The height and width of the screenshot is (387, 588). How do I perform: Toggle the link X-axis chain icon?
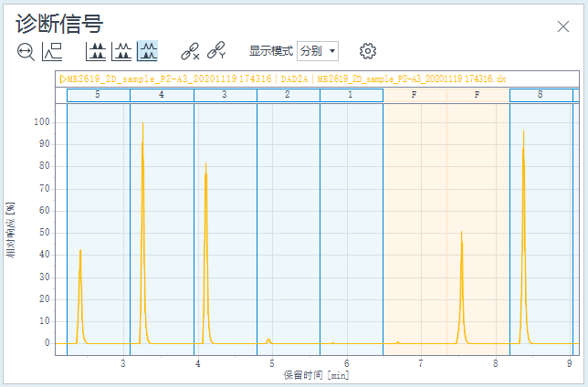[190, 51]
